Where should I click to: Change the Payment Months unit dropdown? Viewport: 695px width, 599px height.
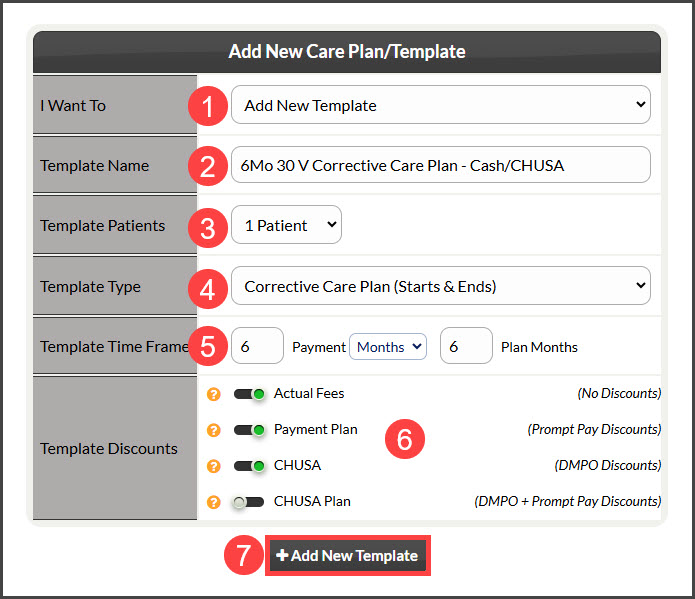[388, 347]
